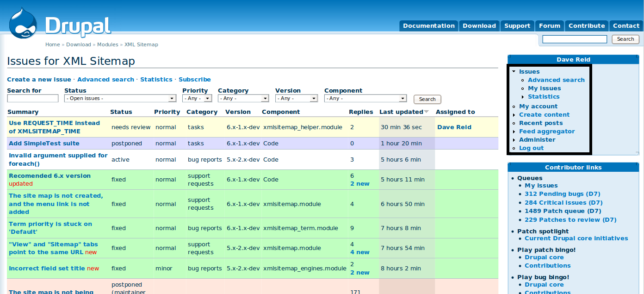Open the Documentation tab
This screenshot has width=644, height=294.
[x=429, y=26]
